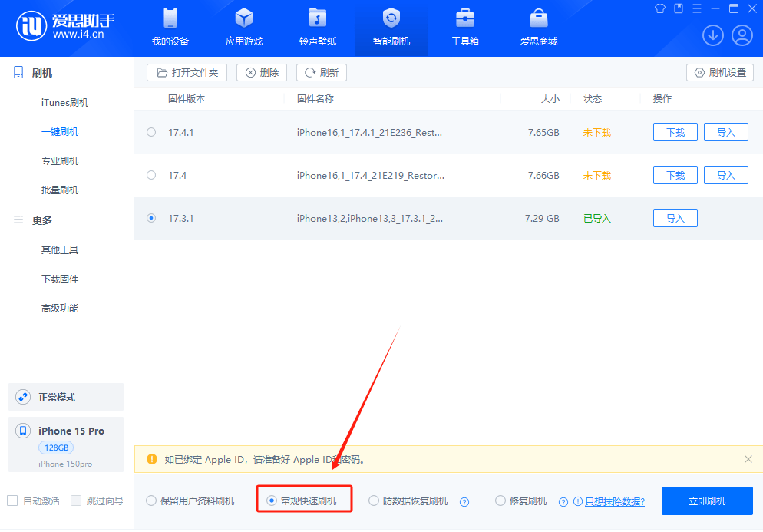Download the 17.4.1 firmware
Image resolution: width=763 pixels, height=532 pixels.
675,132
